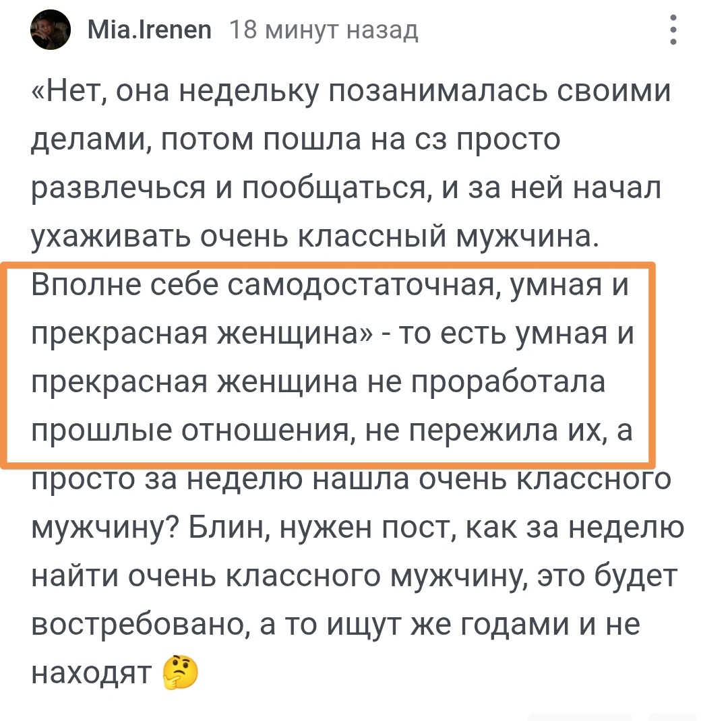728x721 pixels.
Task: Click the faded button at bottom left
Action: (580, 716)
